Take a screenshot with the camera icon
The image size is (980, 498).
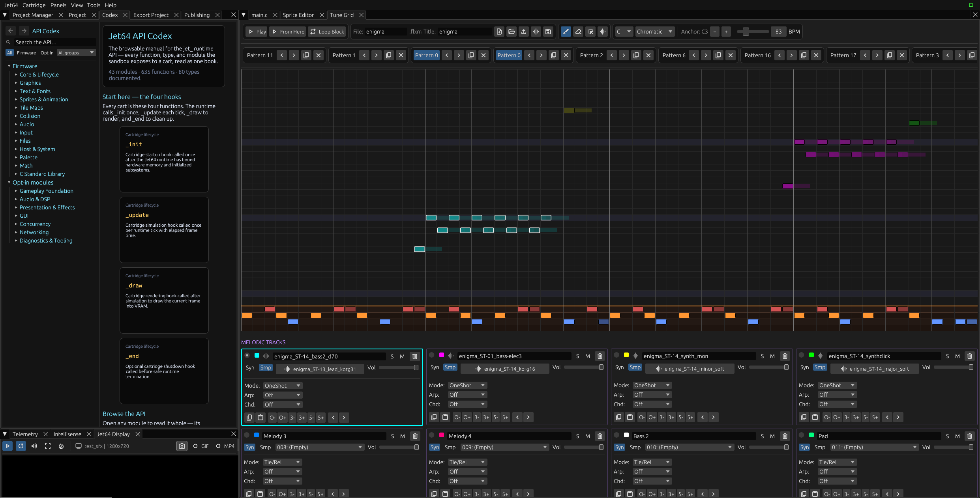(182, 446)
